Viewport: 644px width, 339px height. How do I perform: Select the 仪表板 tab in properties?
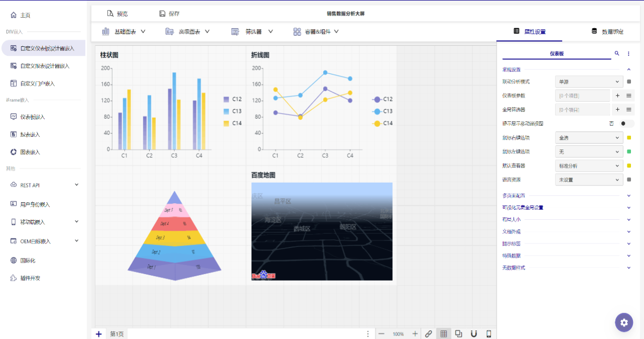[x=557, y=53]
